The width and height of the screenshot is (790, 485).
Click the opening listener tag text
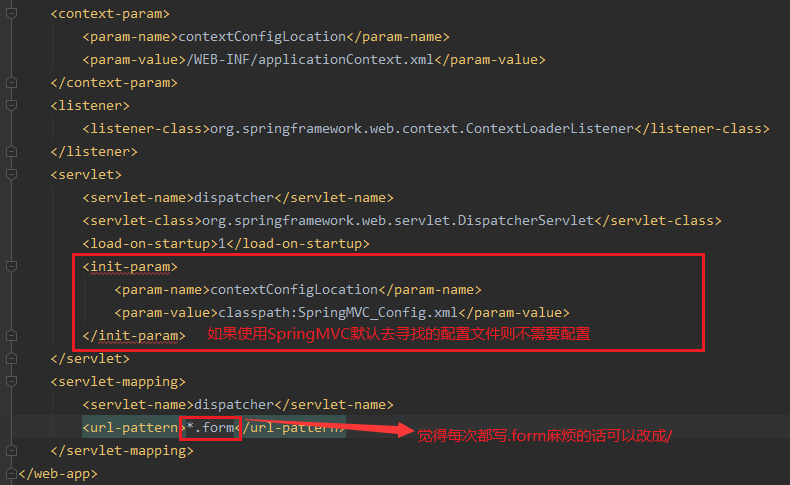pos(90,105)
